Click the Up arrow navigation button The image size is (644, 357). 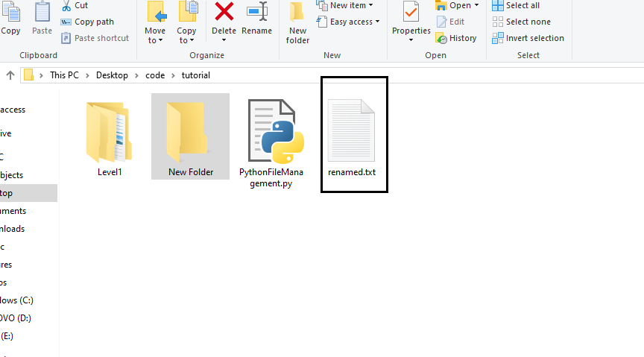(10, 75)
